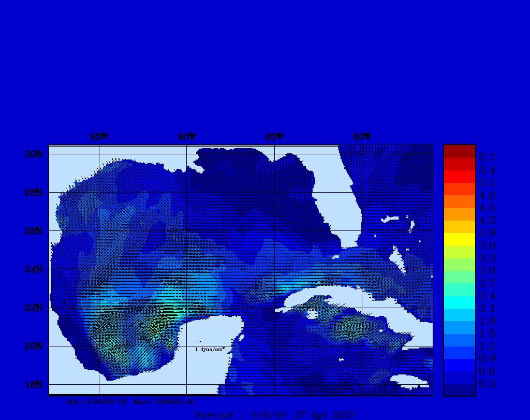Click the 0.3 legend value label
Viewport: 530px width, 420px height.
tap(487, 384)
